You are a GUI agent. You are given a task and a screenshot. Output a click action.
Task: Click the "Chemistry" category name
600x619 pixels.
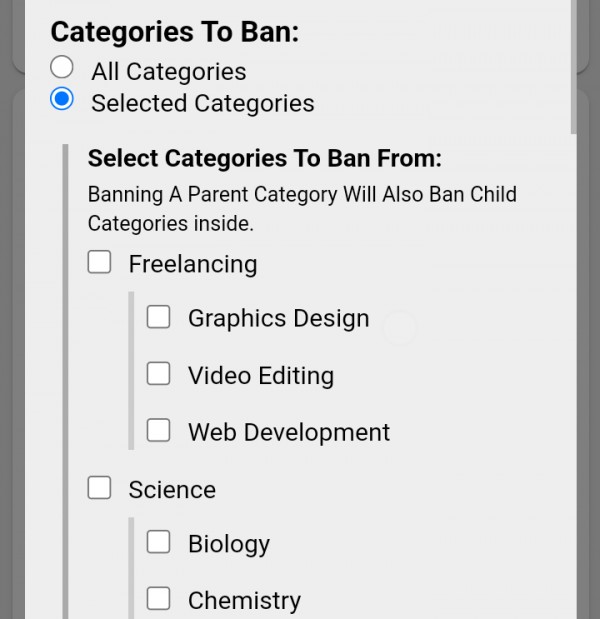244,600
